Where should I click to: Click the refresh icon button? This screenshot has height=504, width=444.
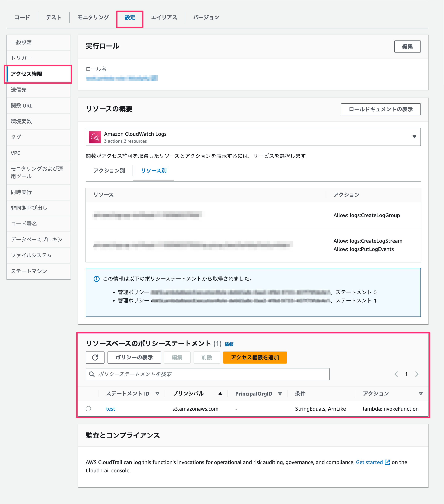95,357
